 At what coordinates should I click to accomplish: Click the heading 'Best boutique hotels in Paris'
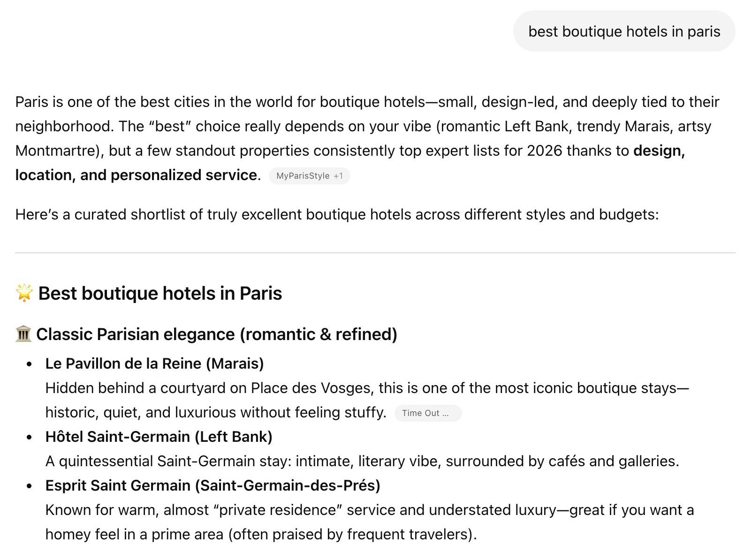159,293
